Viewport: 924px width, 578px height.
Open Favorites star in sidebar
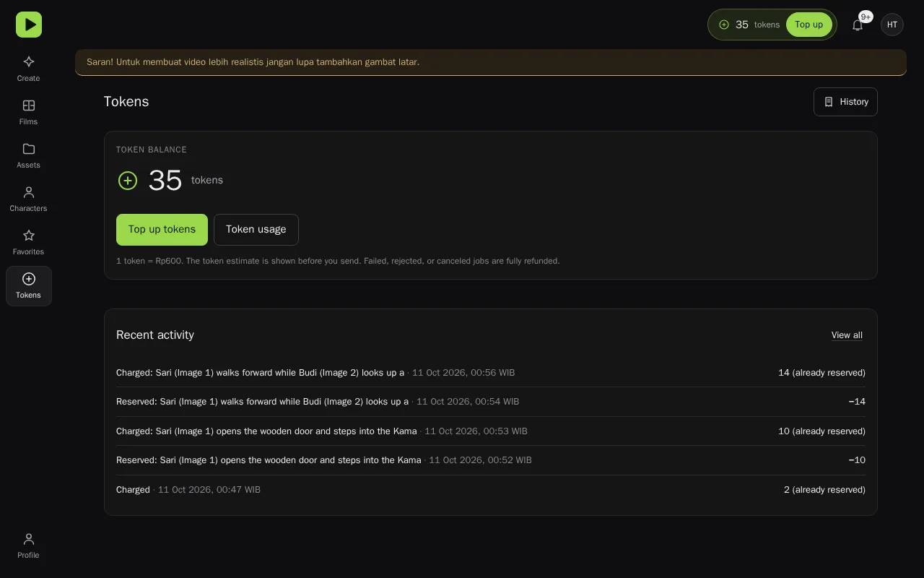[x=29, y=242]
